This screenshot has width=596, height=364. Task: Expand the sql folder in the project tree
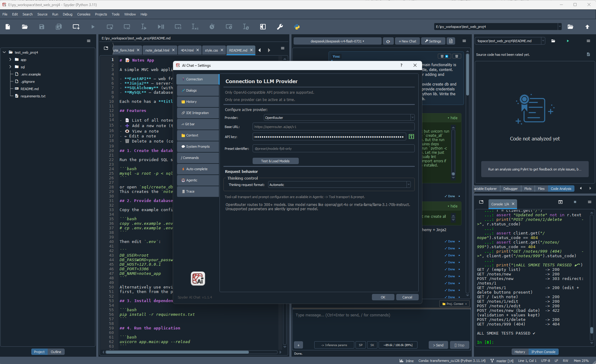10,67
